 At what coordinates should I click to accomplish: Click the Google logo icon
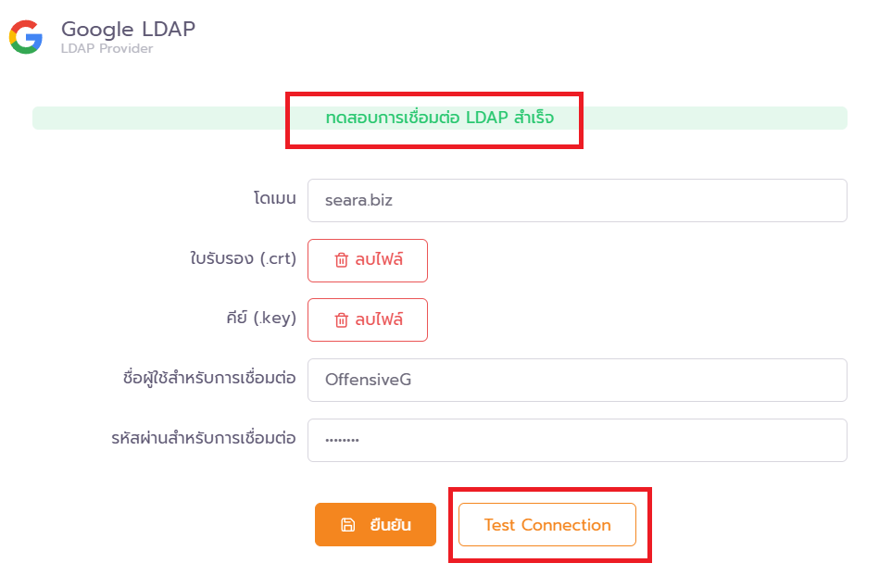[x=26, y=37]
